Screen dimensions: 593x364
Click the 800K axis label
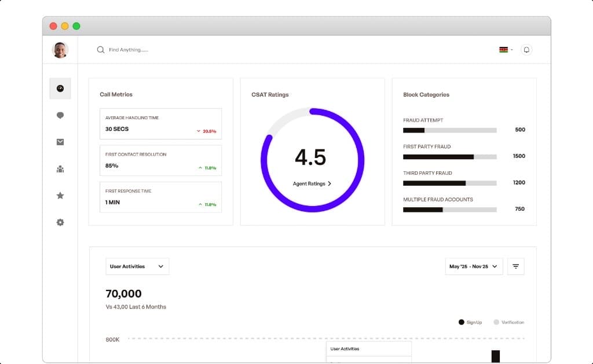[x=113, y=340]
